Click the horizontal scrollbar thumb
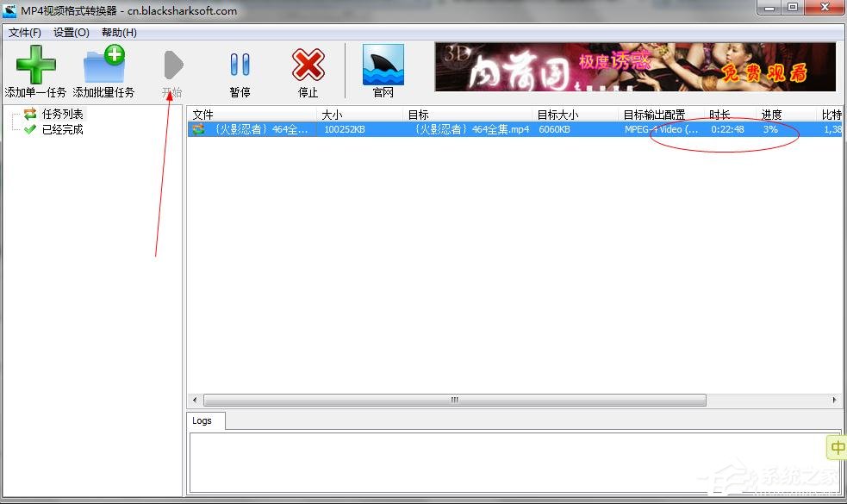 click(x=454, y=400)
